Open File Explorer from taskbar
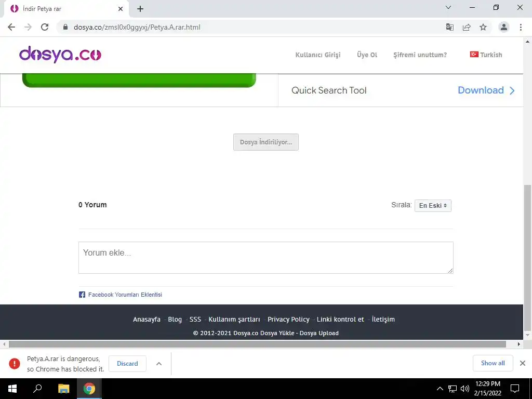Image resolution: width=532 pixels, height=399 pixels. pyautogui.click(x=63, y=389)
